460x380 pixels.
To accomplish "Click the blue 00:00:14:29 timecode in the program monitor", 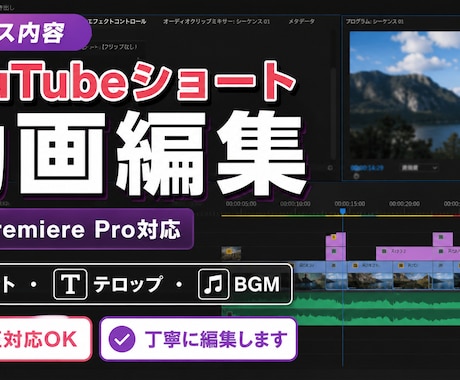I will [x=367, y=168].
